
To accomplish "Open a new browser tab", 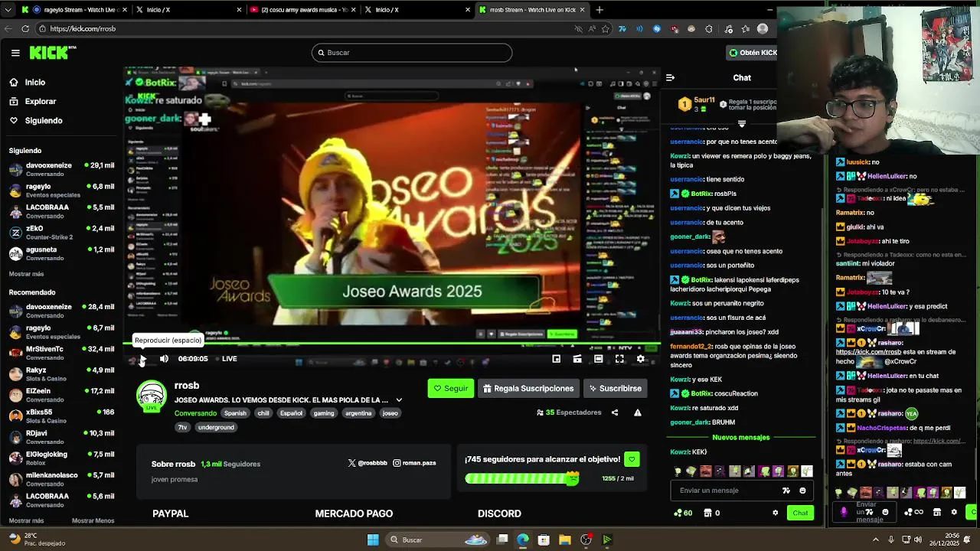I will (599, 10).
